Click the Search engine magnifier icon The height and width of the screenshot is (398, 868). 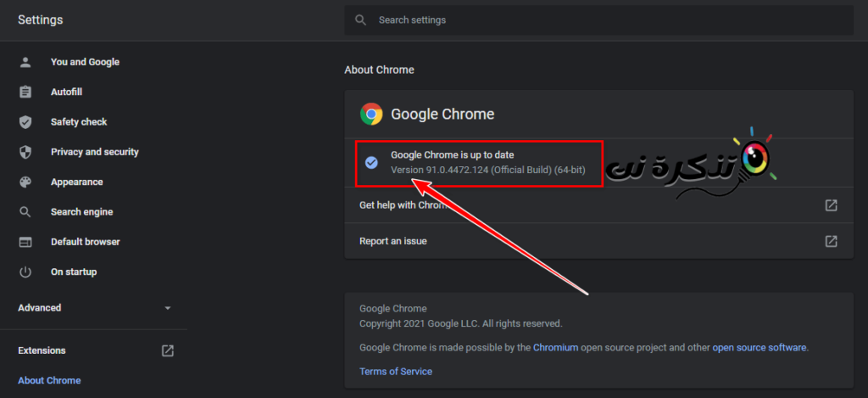click(x=25, y=212)
